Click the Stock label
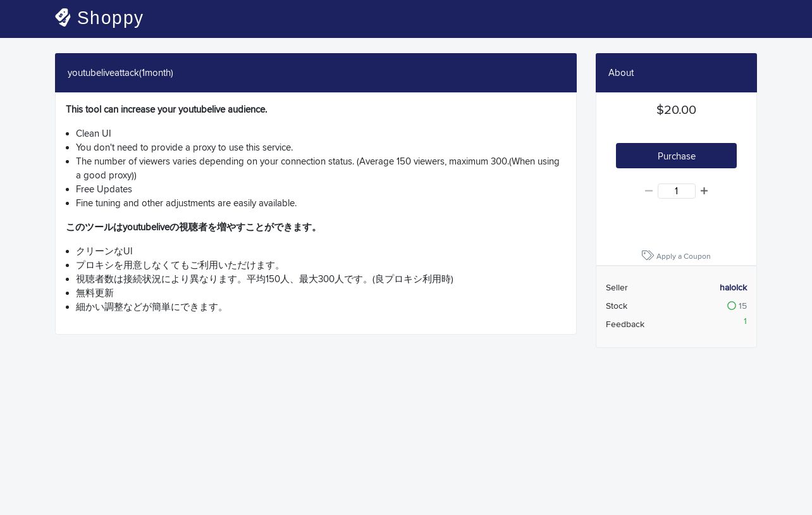 point(617,306)
